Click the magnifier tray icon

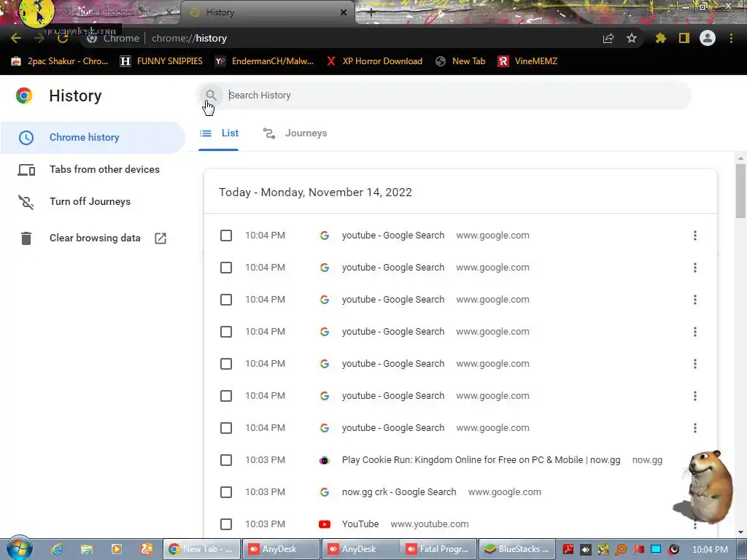621,550
